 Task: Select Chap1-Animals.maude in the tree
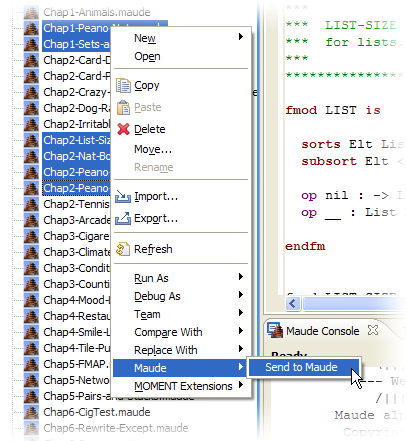point(97,12)
